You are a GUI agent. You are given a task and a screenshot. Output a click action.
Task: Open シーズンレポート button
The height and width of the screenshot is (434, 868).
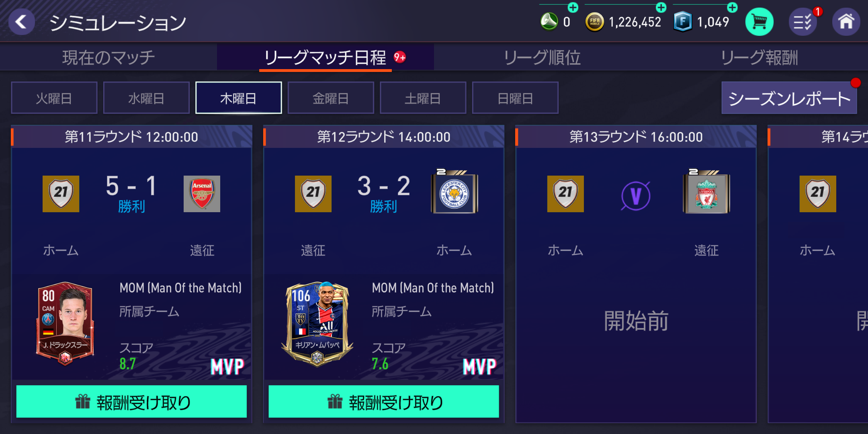(x=789, y=98)
